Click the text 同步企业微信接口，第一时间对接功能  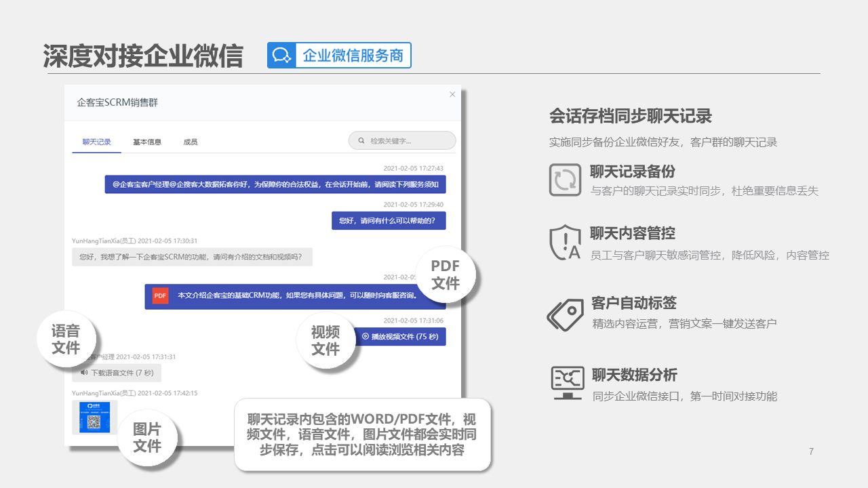(685, 396)
